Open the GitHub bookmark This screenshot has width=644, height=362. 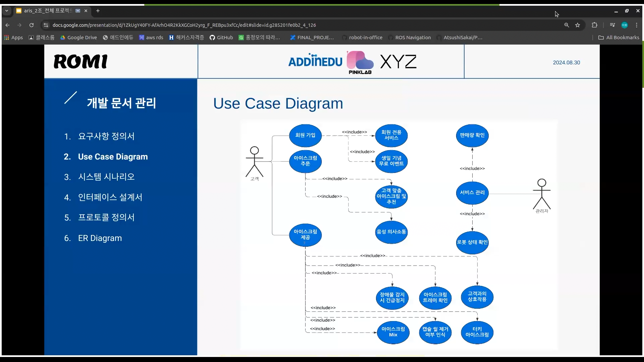coord(221,38)
